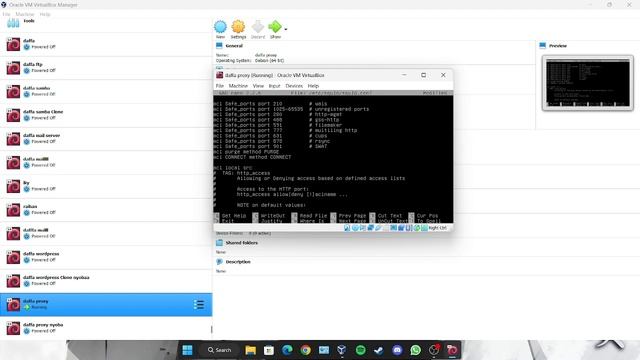Image resolution: width=640 pixels, height=360 pixels.
Task: Open Google Chrome from the taskbar
Action: pos(305,350)
